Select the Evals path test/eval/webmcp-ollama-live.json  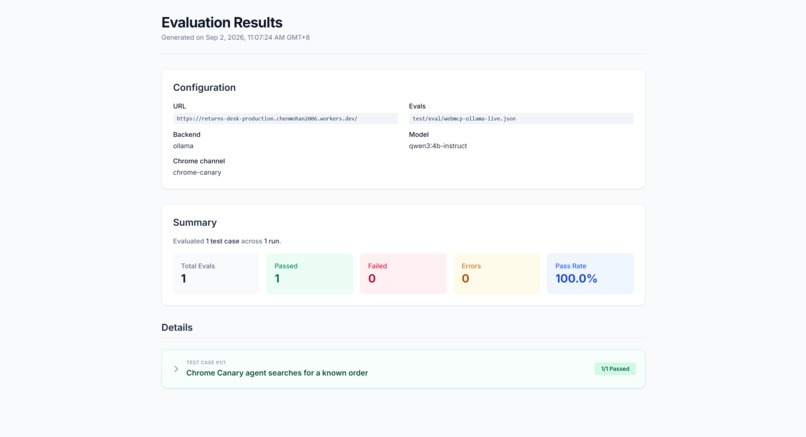tap(521, 119)
